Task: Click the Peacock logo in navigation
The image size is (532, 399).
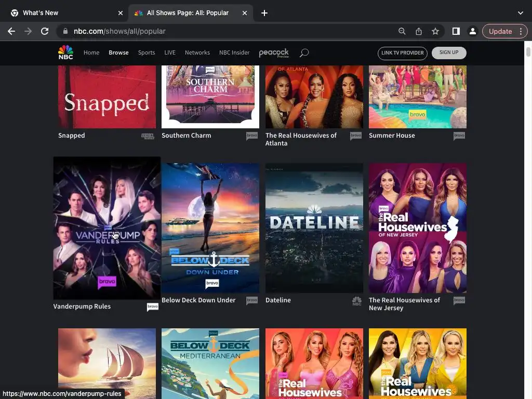Action: (274, 53)
